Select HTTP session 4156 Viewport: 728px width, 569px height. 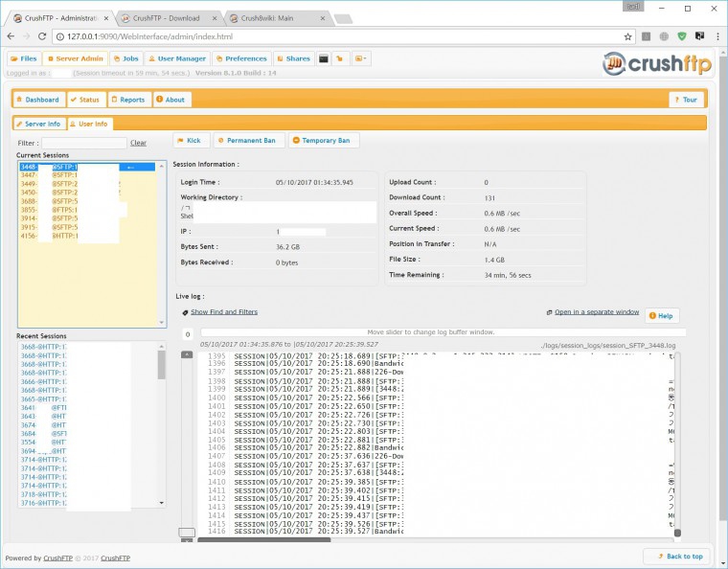click(x=87, y=237)
